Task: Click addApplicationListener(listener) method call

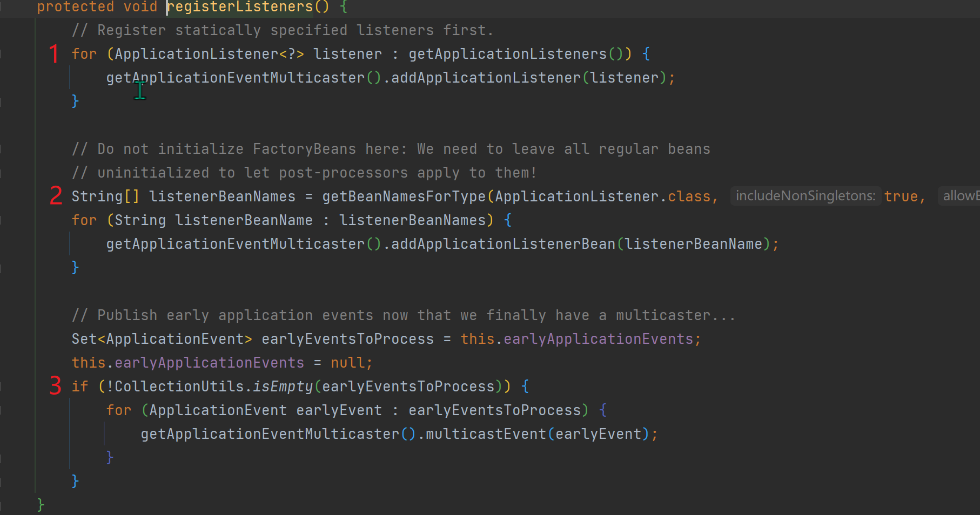Action: click(529, 78)
